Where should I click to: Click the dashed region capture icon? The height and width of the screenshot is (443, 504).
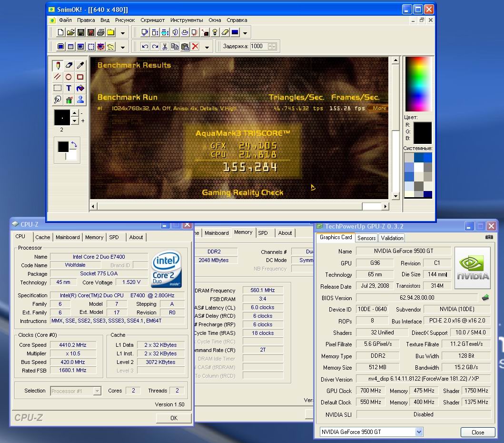click(91, 47)
